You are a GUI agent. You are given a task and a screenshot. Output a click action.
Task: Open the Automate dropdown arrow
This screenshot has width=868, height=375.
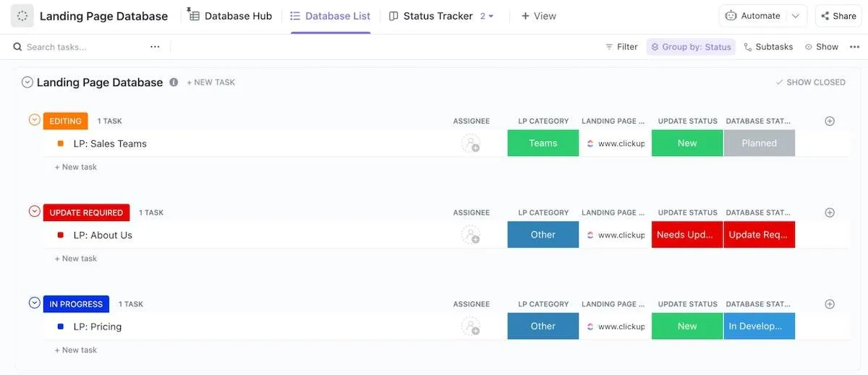796,16
